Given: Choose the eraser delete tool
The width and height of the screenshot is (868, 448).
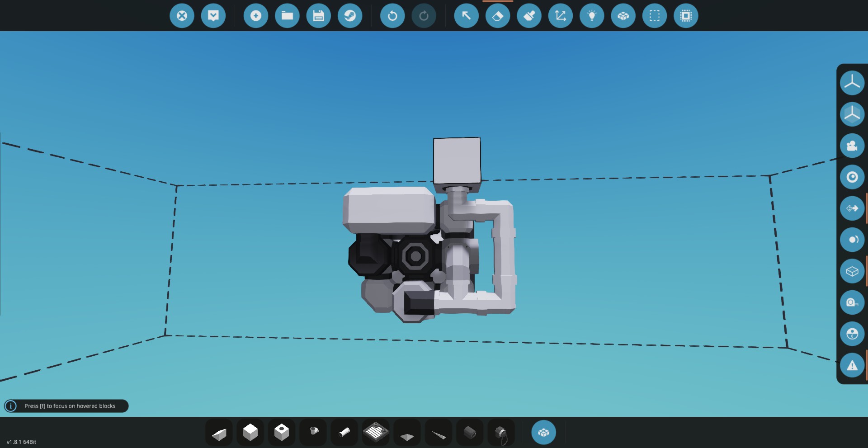Looking at the screenshot, I should (x=498, y=16).
